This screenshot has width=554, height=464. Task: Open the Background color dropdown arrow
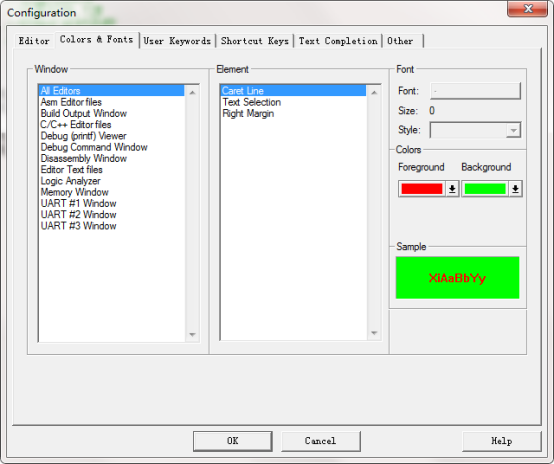click(515, 189)
